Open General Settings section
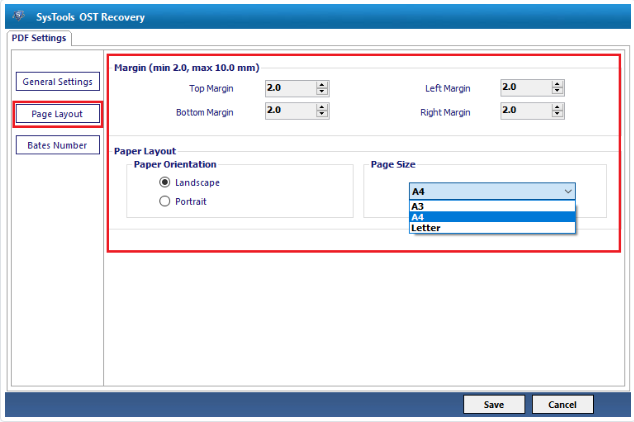Viewport: 634px width, 422px height. [x=58, y=82]
